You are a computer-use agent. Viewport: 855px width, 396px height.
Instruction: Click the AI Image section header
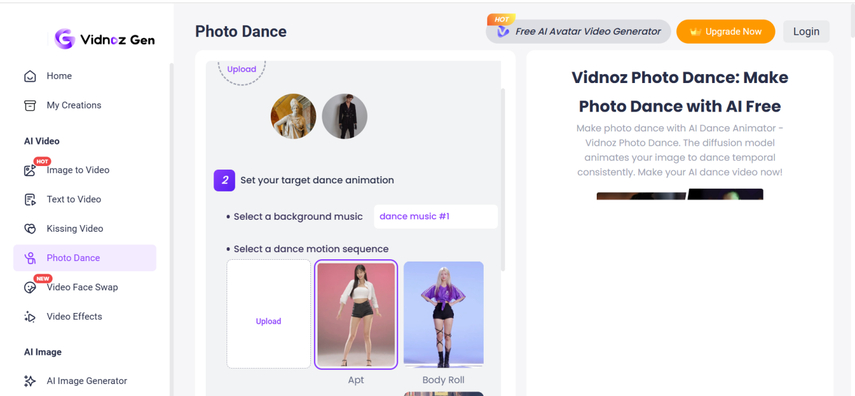click(x=43, y=352)
